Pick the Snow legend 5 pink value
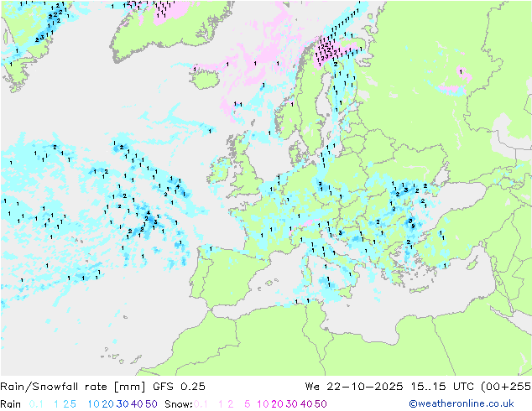This screenshot has width=532, height=411. click(248, 404)
